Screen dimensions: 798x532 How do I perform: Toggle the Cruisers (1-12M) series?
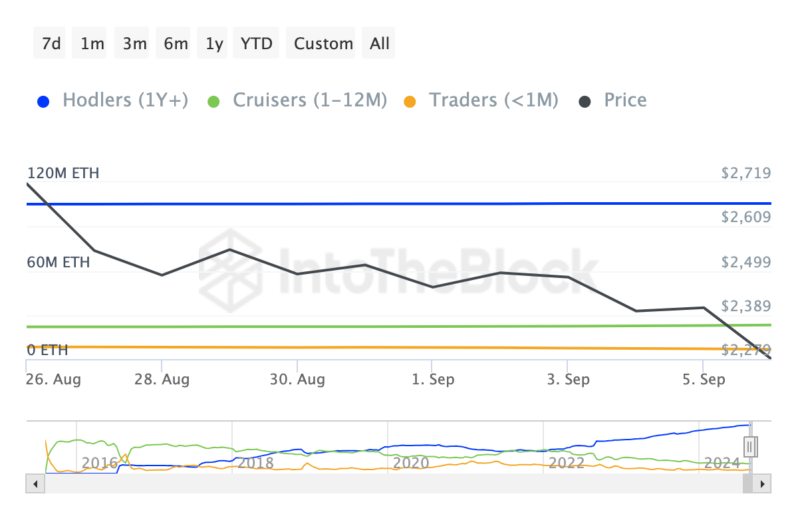(x=309, y=100)
